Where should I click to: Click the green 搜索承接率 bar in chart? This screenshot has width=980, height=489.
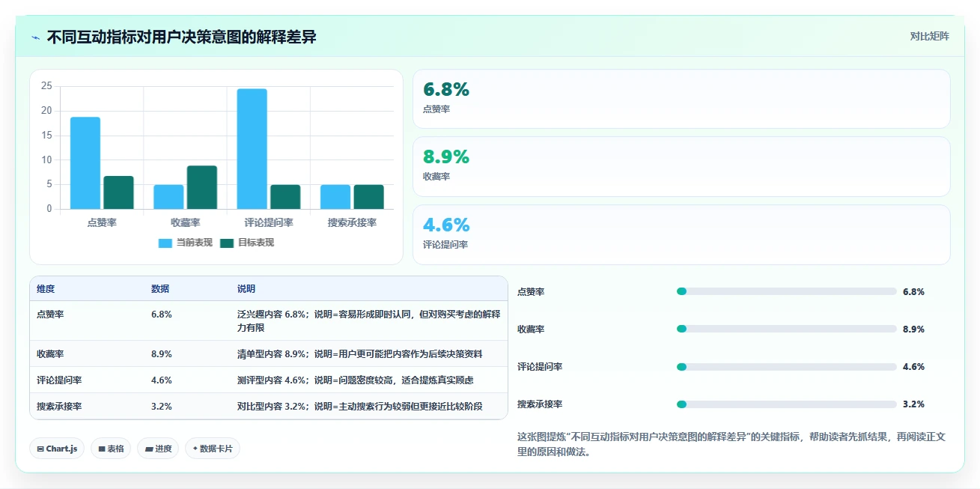369,197
